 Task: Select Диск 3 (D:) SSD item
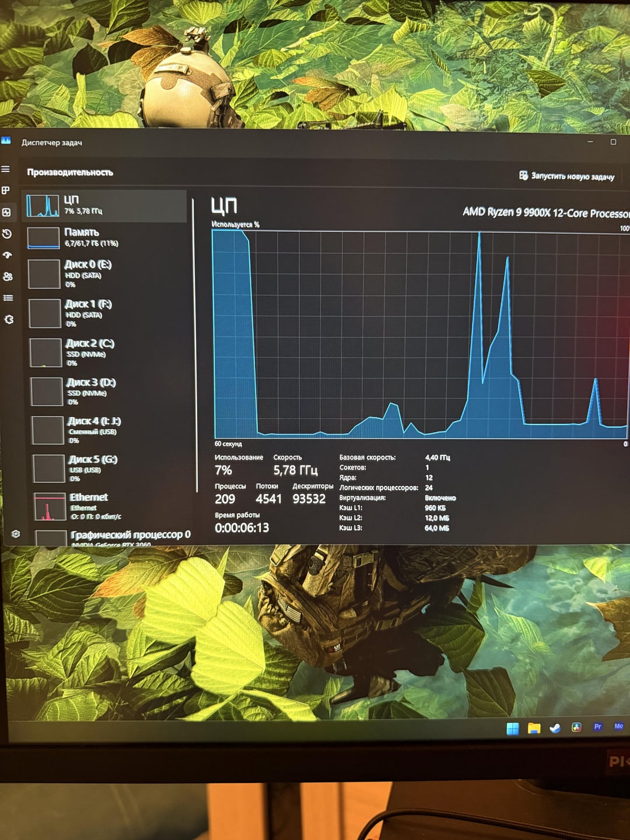click(x=107, y=391)
